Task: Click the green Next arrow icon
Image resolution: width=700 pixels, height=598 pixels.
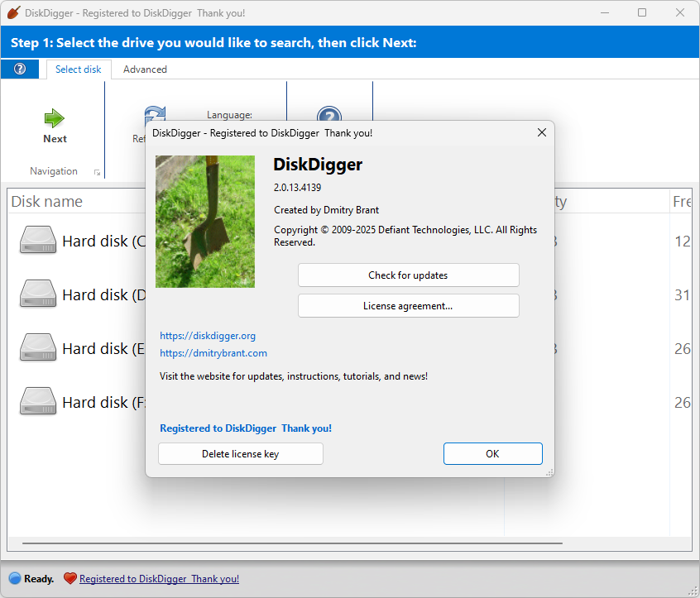Action: pyautogui.click(x=55, y=118)
